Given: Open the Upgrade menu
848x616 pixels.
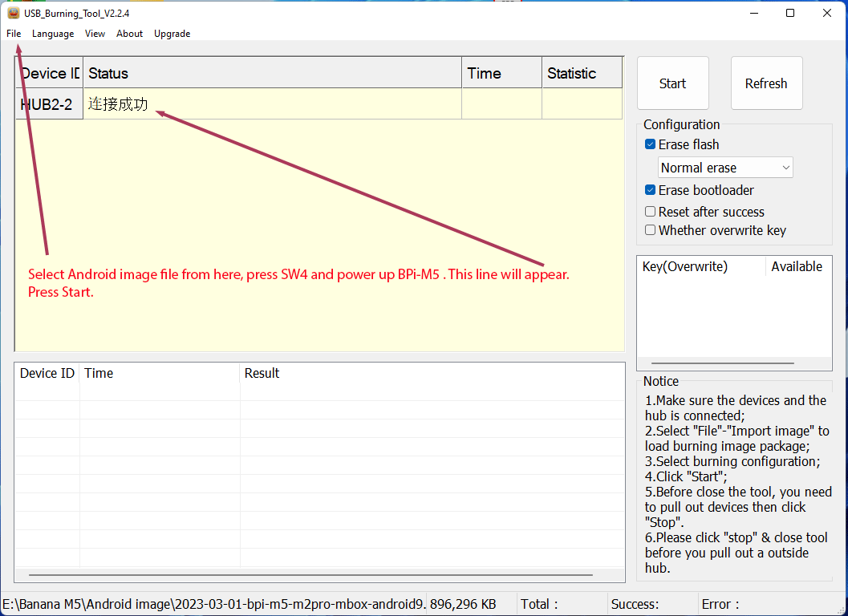Looking at the screenshot, I should [172, 34].
